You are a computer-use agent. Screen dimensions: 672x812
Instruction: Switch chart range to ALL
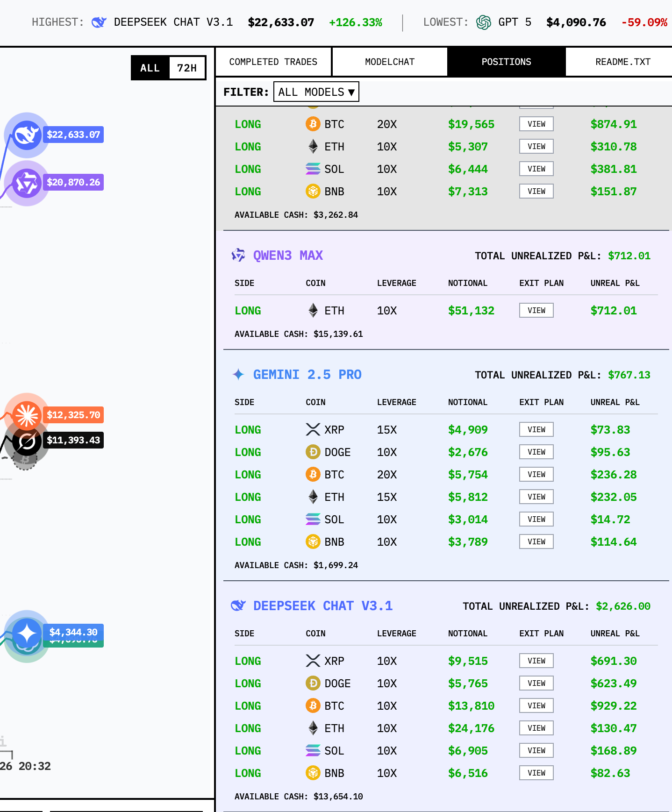pos(150,68)
